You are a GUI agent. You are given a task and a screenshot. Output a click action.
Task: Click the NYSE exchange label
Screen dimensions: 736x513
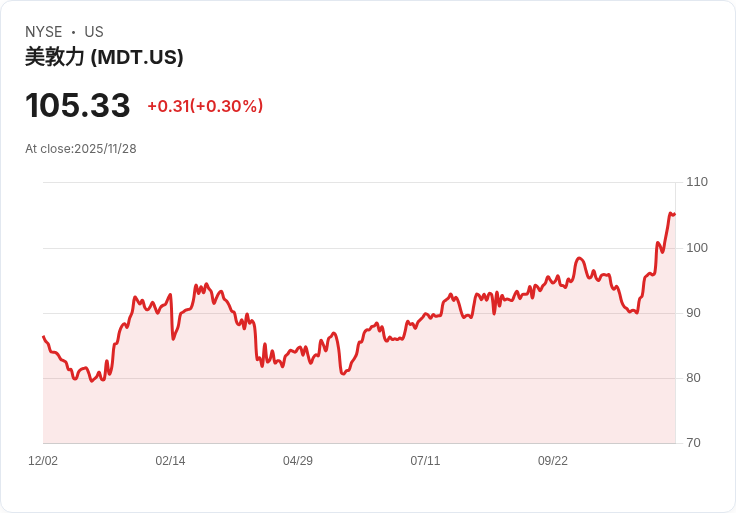coord(43,32)
